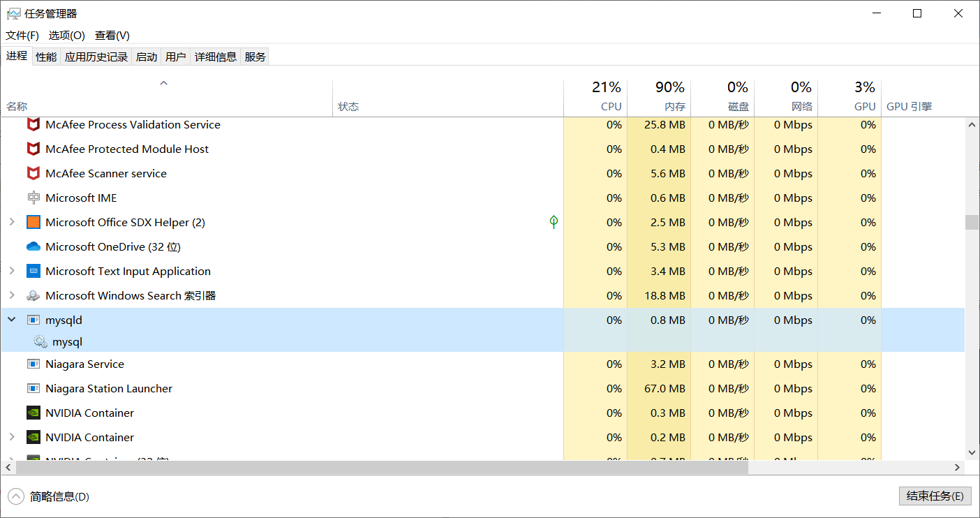The width and height of the screenshot is (980, 518).
Task: Go to the 服务 tab
Action: pyautogui.click(x=255, y=57)
